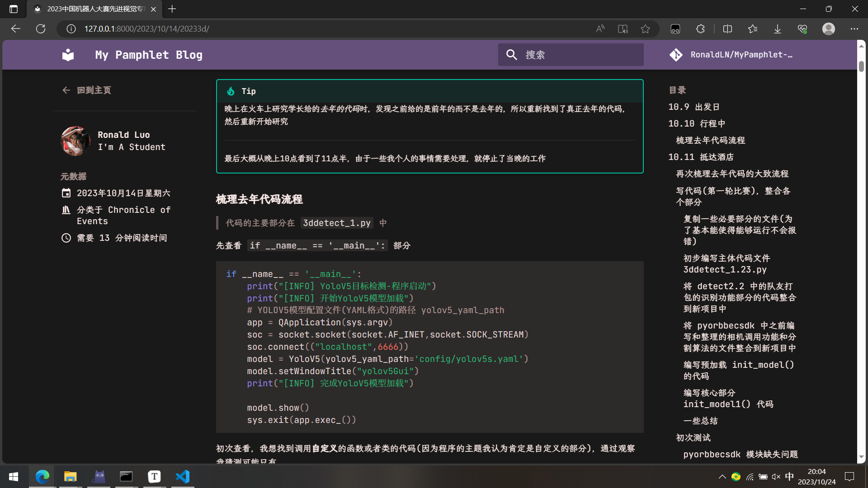Go to 初次测试 section in contents

(x=693, y=437)
